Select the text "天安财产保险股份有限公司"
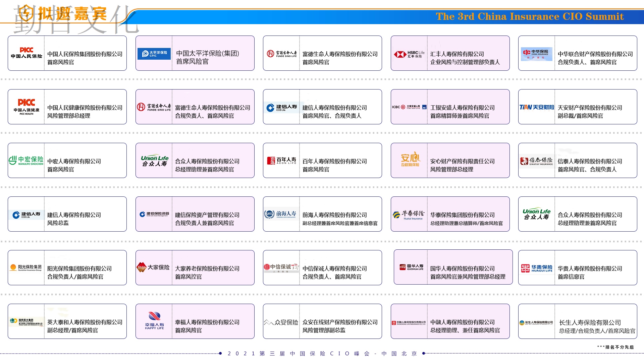 (590, 108)
